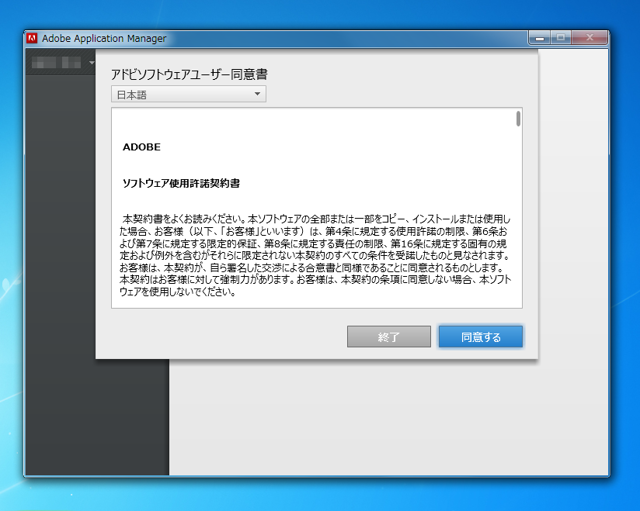Click the 同意する (Accept) button
640x511 pixels.
[x=480, y=337]
